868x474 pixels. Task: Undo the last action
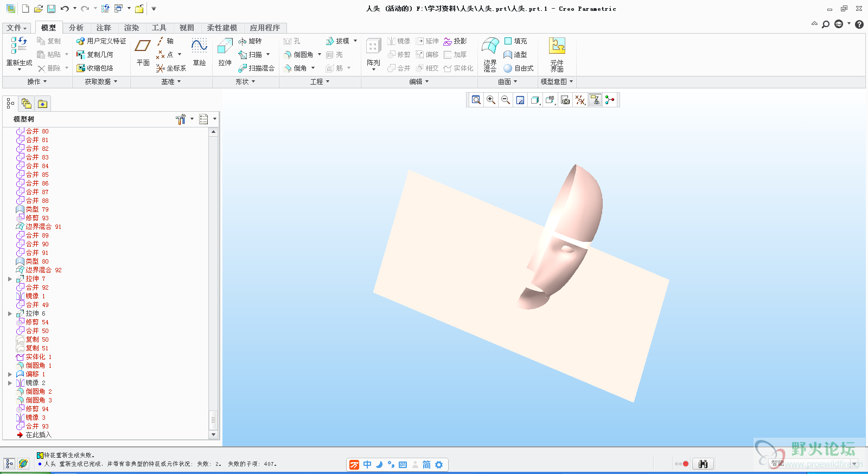point(65,9)
